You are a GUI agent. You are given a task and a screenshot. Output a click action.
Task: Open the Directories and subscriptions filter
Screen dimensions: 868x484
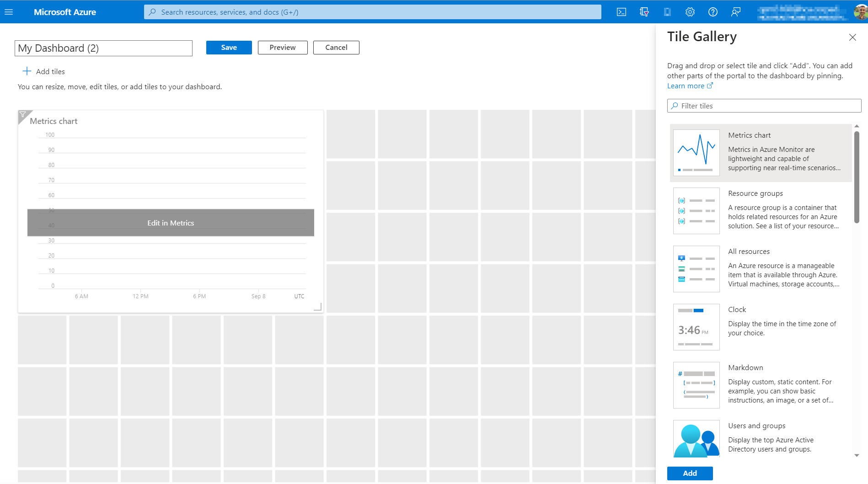(644, 12)
